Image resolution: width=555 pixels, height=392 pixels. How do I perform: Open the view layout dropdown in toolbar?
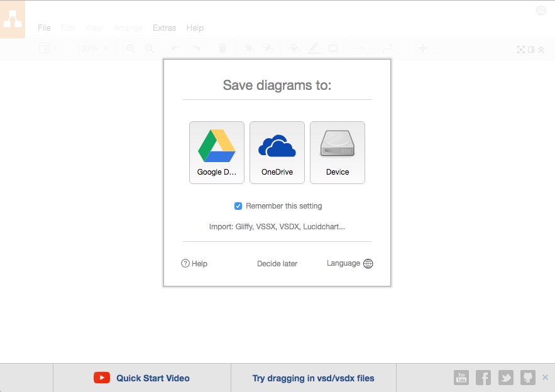point(48,48)
